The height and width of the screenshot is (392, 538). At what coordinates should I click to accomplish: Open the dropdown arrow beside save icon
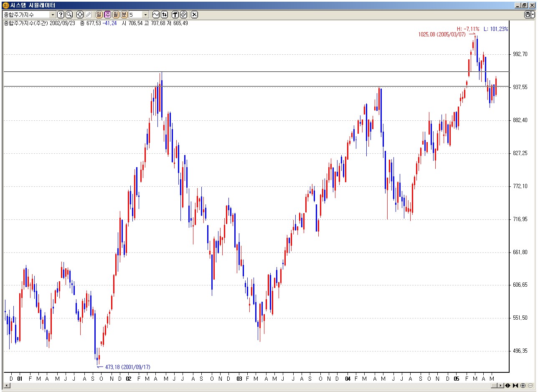533,15
